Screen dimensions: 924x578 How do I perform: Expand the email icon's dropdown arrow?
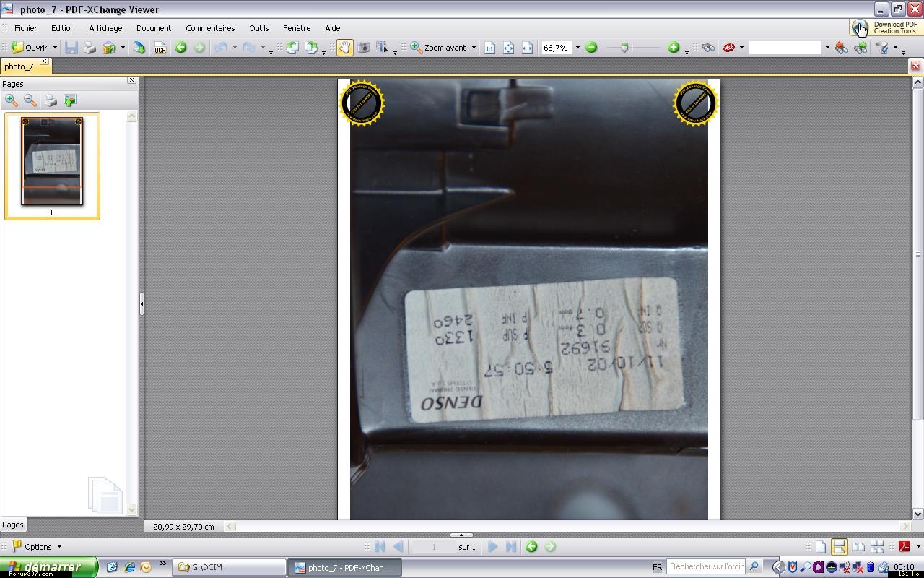tap(123, 48)
